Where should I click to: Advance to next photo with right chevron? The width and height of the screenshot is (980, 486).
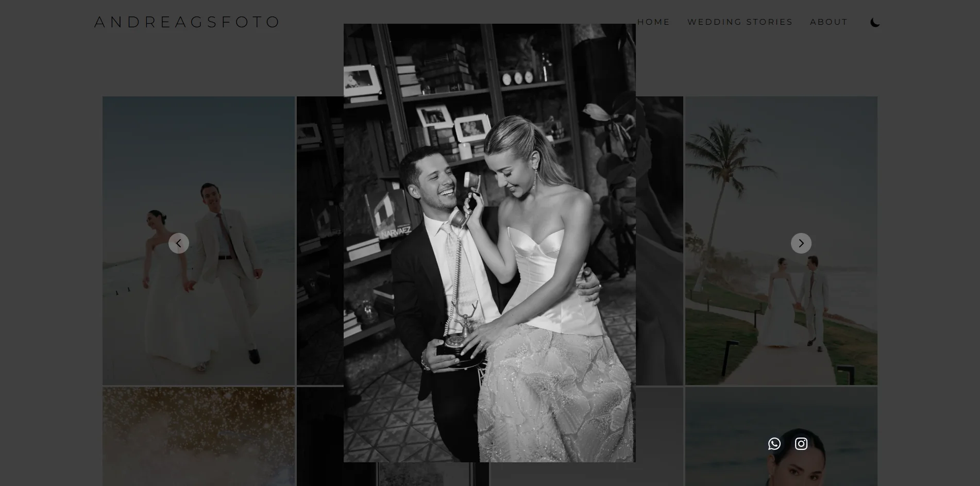pos(801,243)
